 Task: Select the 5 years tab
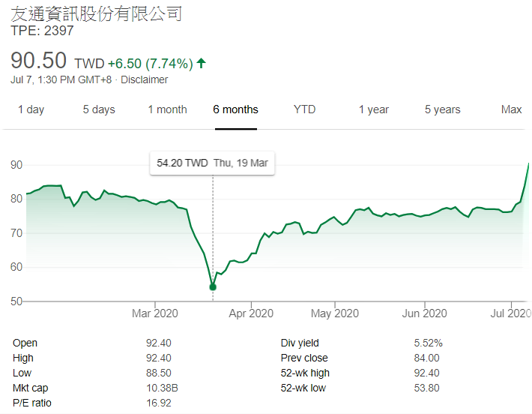pos(442,109)
